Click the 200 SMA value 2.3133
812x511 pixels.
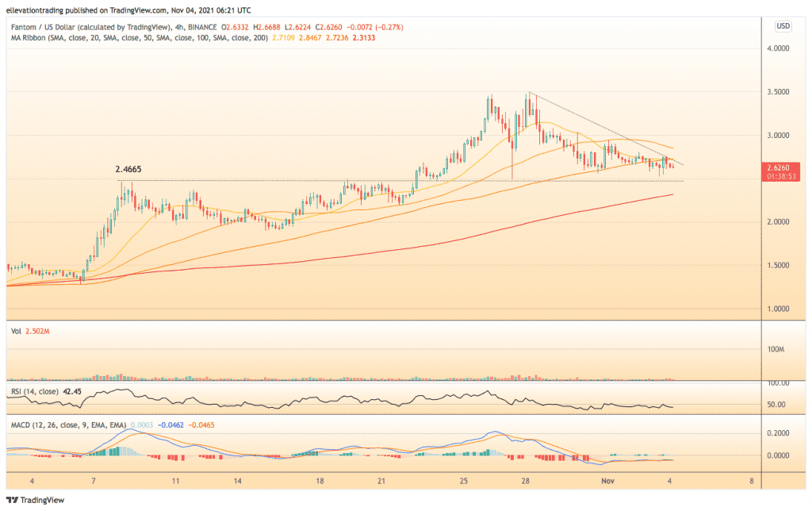click(363, 38)
